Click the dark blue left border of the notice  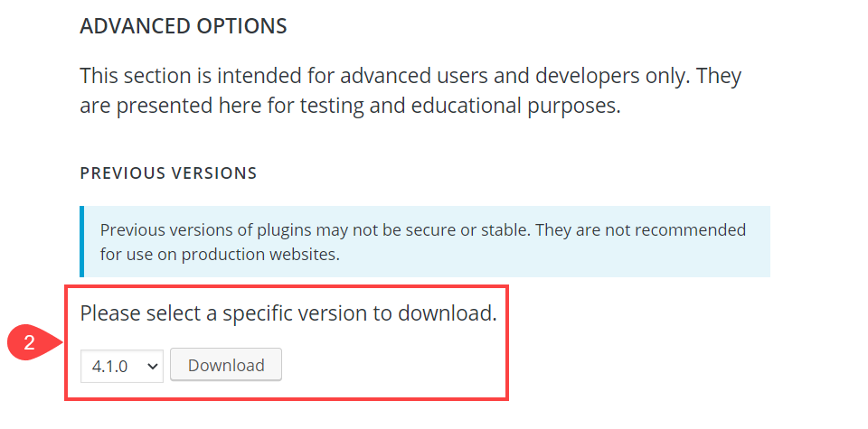click(x=82, y=241)
